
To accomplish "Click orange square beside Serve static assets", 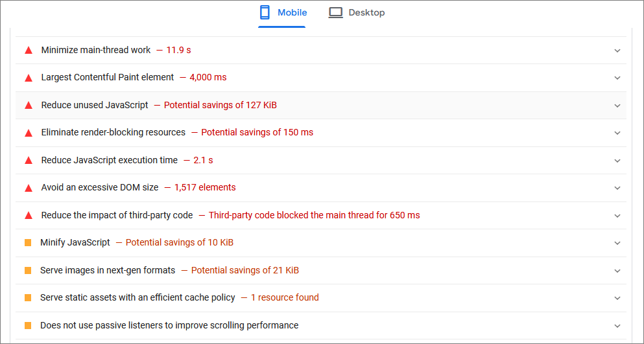I will point(28,298).
